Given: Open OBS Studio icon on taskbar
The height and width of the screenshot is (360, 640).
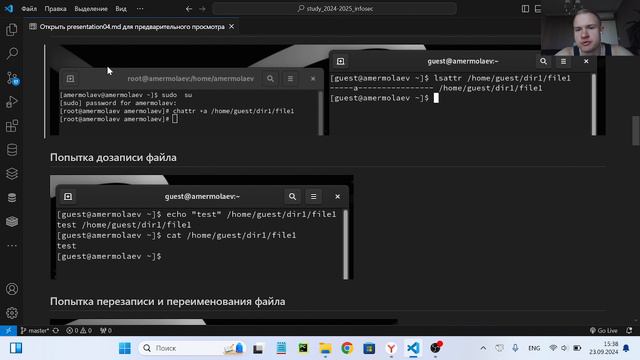Looking at the screenshot, I should 436,348.
